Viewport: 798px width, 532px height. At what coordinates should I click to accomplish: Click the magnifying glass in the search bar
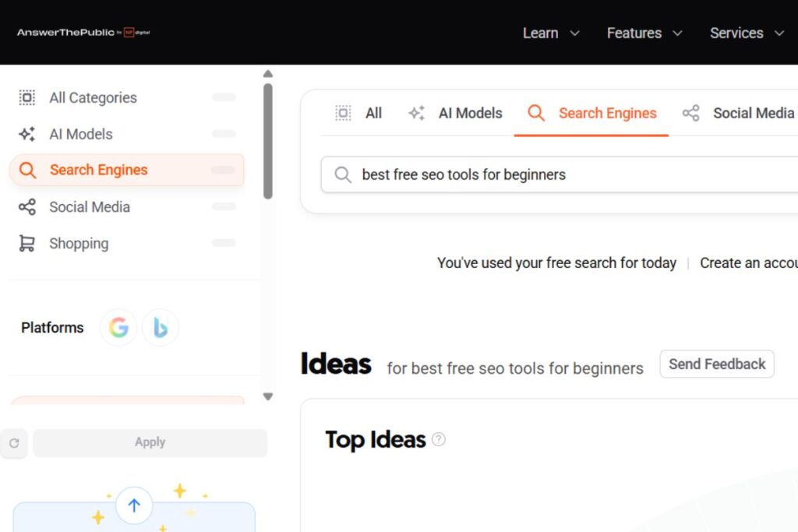pos(343,174)
